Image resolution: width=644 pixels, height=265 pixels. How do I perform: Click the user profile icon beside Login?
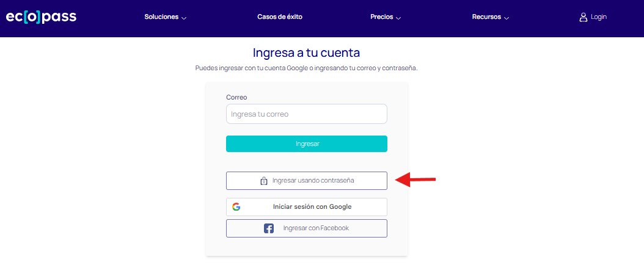(x=584, y=17)
